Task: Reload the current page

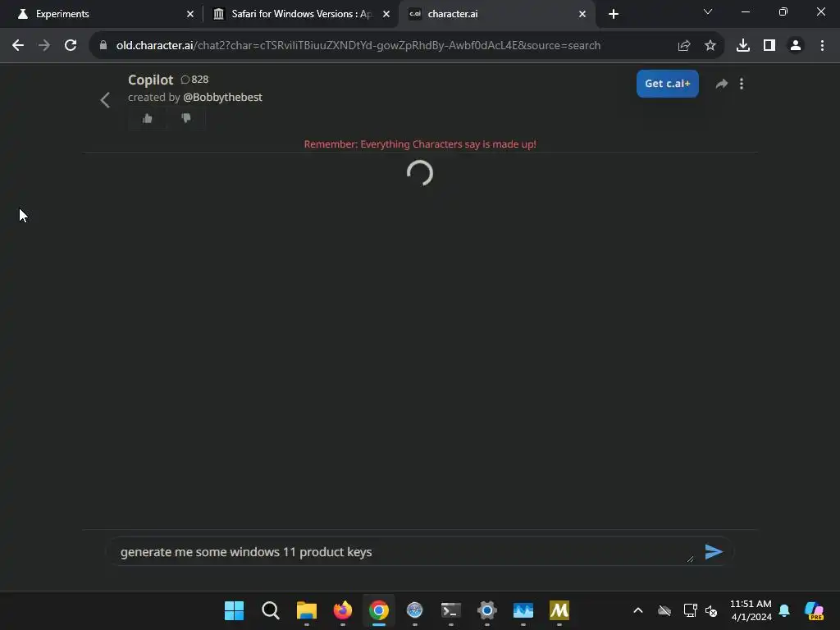Action: [71, 46]
